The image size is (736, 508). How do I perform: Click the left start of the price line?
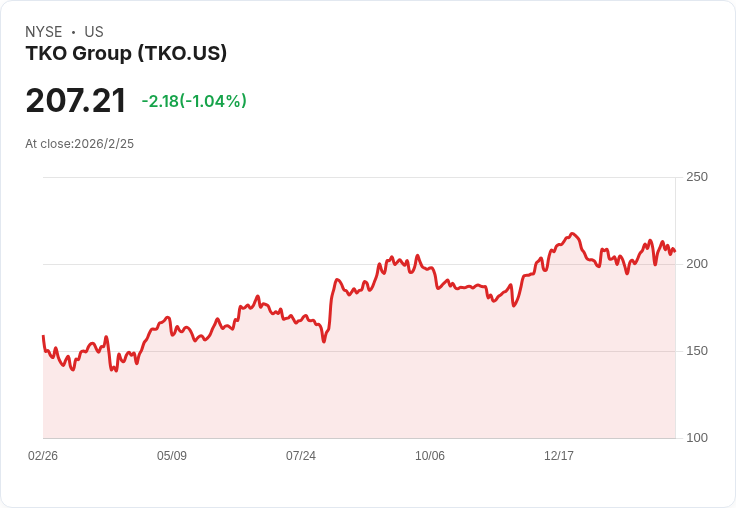coord(43,337)
